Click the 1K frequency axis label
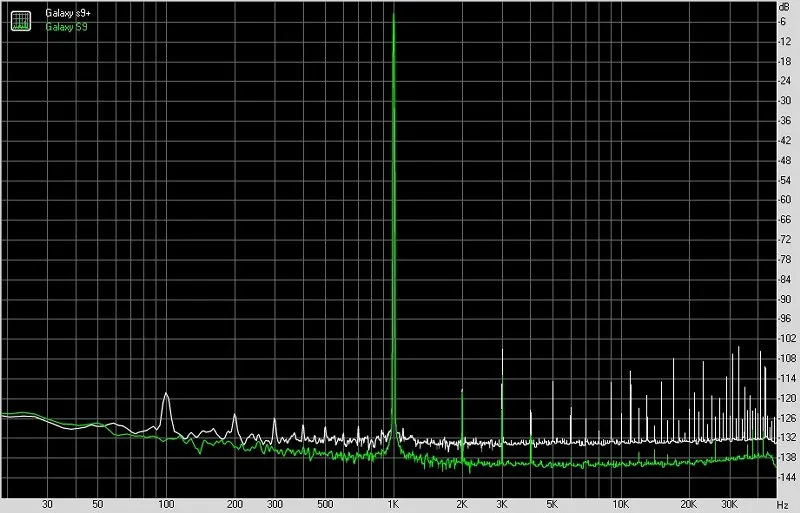Screen dimensions: 800x513 click(x=393, y=504)
